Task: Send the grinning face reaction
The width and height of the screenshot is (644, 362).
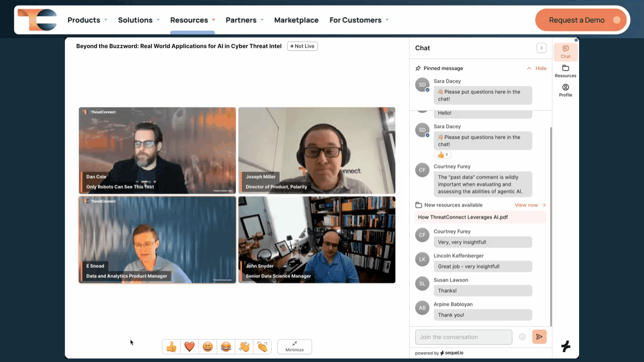Action: [208, 347]
